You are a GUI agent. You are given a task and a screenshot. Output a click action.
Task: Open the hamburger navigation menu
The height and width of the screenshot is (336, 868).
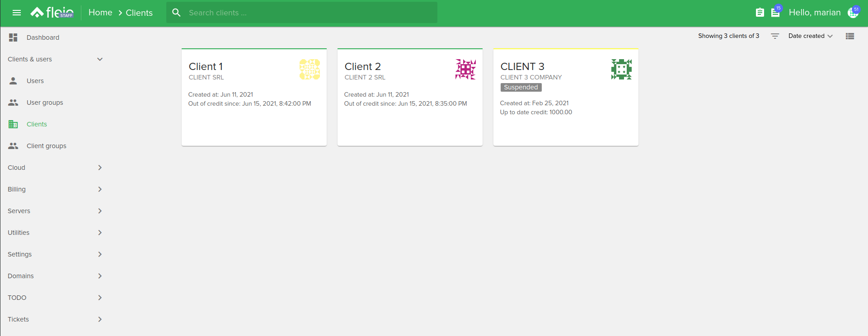[x=17, y=13]
